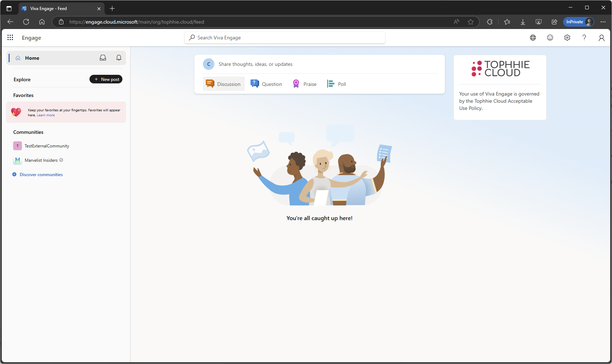The width and height of the screenshot is (612, 364).
Task: Open the Learn more favorites link
Action: 46,115
